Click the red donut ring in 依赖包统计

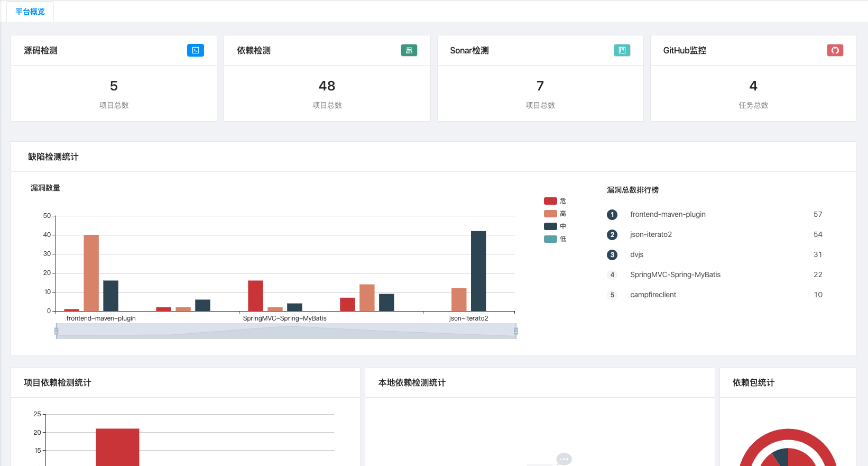(788, 433)
